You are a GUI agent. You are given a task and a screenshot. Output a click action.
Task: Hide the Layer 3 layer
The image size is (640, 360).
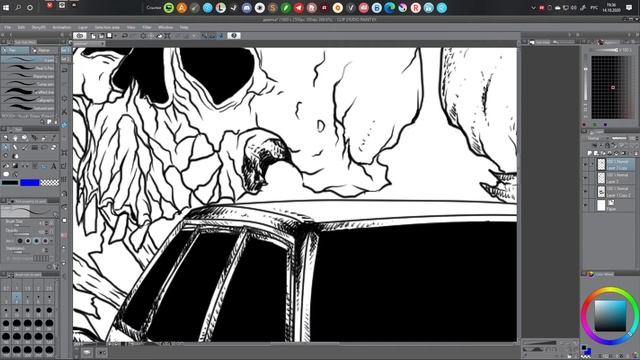pos(586,178)
